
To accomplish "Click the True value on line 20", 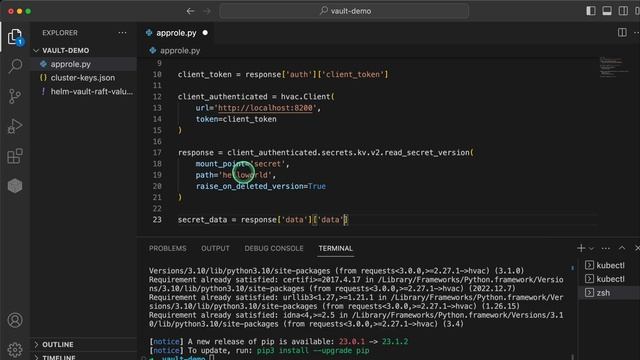I will 317,186.
